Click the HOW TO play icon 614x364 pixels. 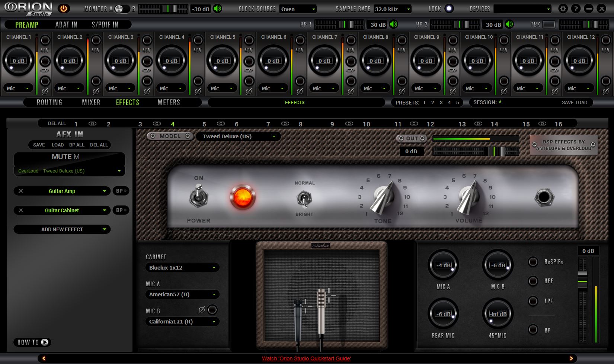click(x=44, y=342)
